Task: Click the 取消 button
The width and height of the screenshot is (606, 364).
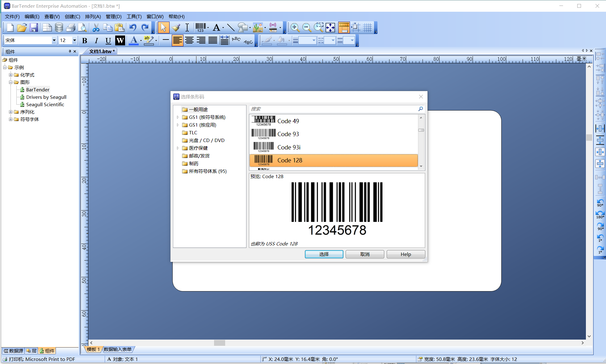Action: point(364,254)
